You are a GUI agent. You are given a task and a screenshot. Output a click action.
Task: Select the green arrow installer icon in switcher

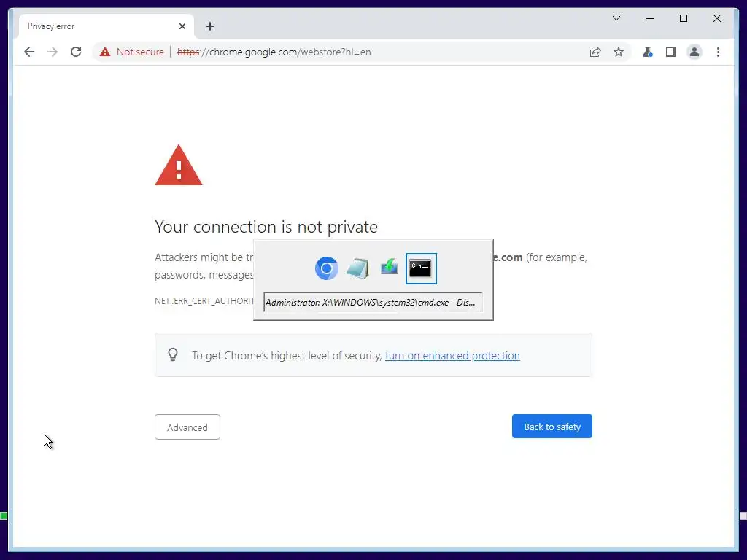click(390, 267)
